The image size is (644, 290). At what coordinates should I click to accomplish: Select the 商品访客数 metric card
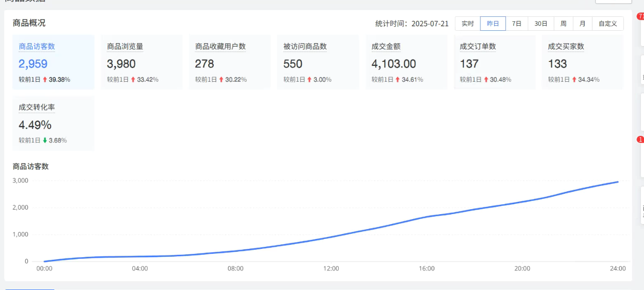tap(53, 62)
